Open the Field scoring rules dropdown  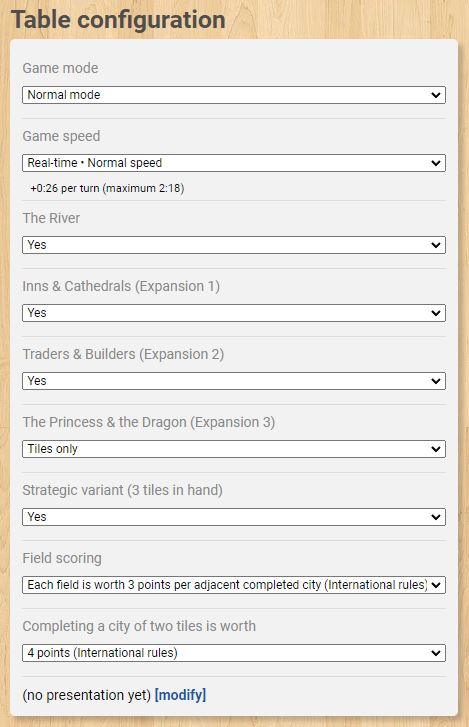(234, 585)
